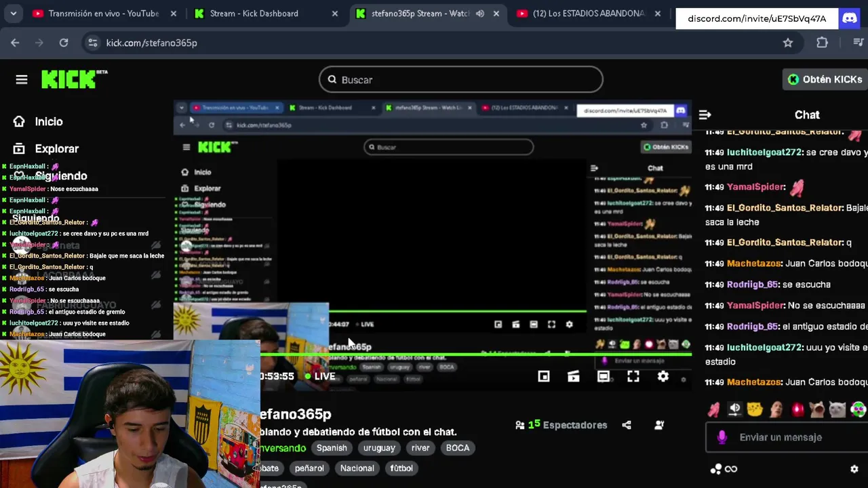Screen dimensions: 868x488
Task: Open media controls icon in browser toolbar
Action: point(858,43)
